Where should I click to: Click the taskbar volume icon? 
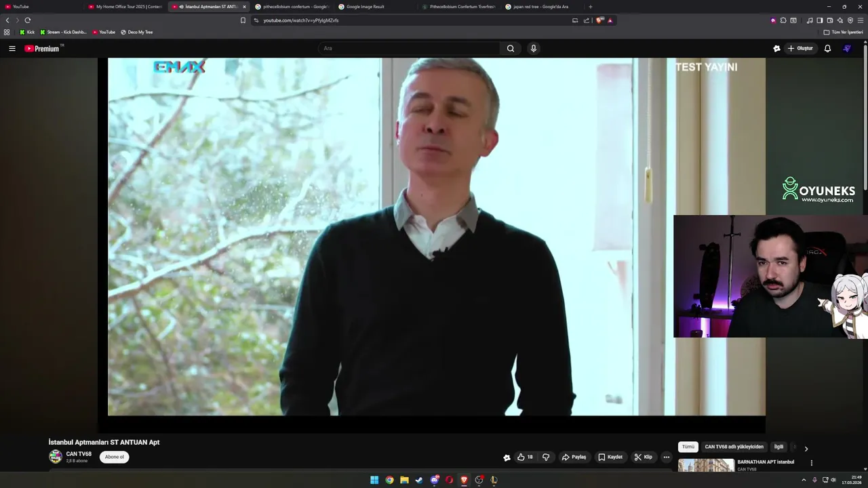pyautogui.click(x=833, y=480)
